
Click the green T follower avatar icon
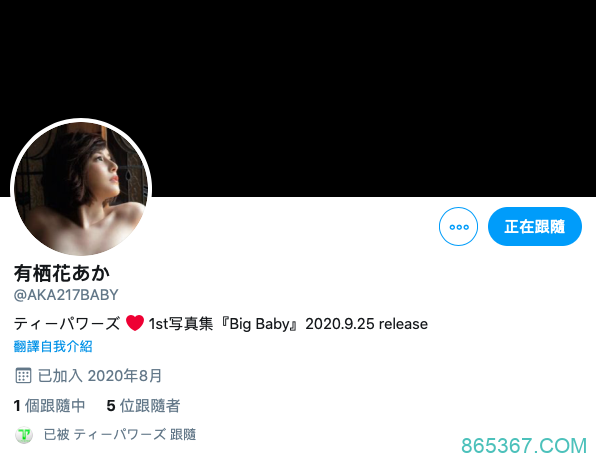[x=24, y=435]
